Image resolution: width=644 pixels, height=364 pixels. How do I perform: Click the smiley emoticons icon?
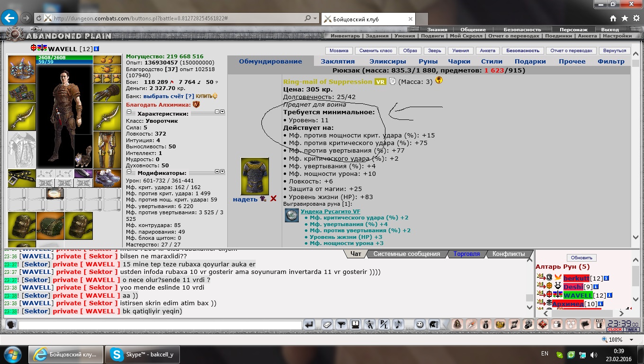click(419, 325)
